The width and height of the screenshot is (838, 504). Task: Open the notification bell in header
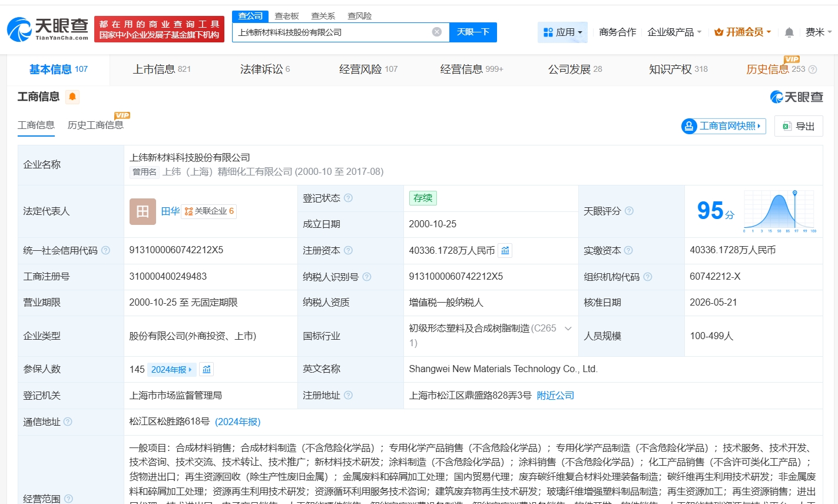click(x=789, y=32)
